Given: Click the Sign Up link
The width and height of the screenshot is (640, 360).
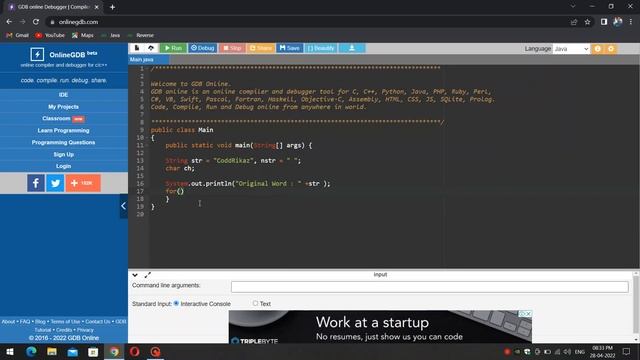Looking at the screenshot, I should [x=63, y=154].
